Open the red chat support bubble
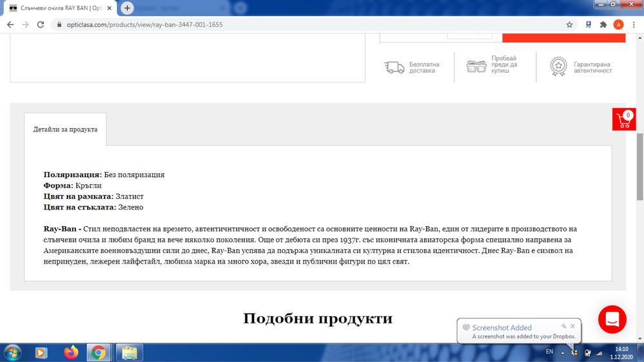Image resolution: width=644 pixels, height=362 pixels. [x=612, y=319]
